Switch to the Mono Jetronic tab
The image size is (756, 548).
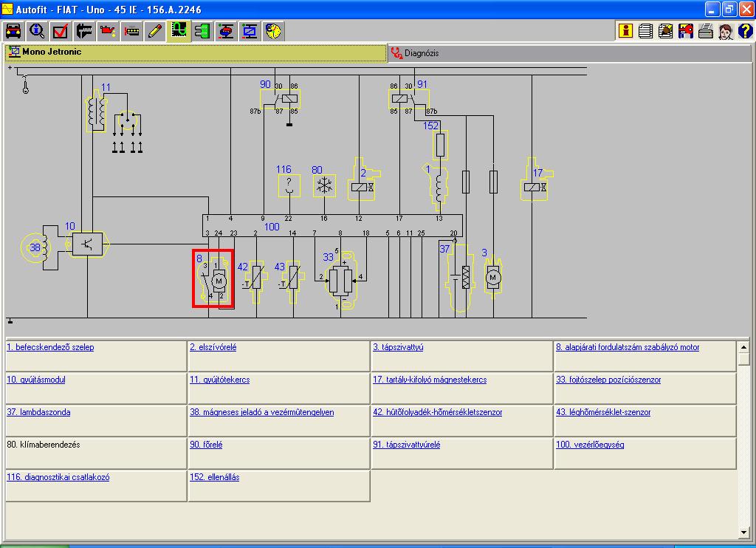(196, 52)
